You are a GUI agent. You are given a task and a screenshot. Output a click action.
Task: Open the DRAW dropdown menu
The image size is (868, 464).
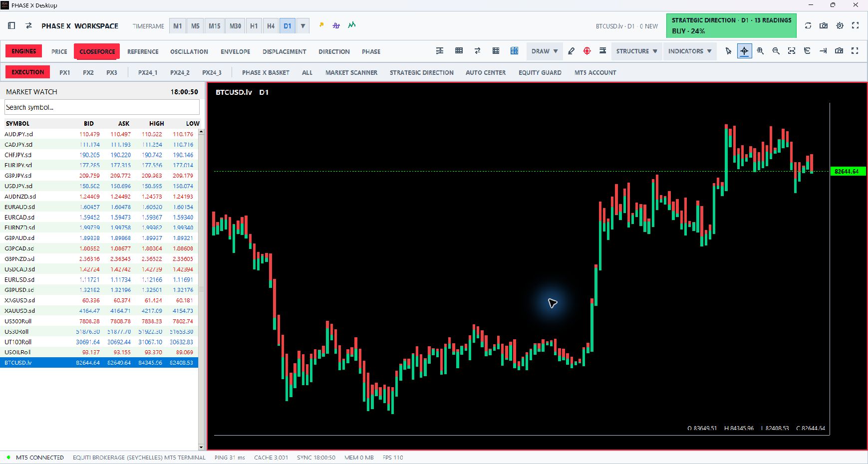(x=545, y=51)
